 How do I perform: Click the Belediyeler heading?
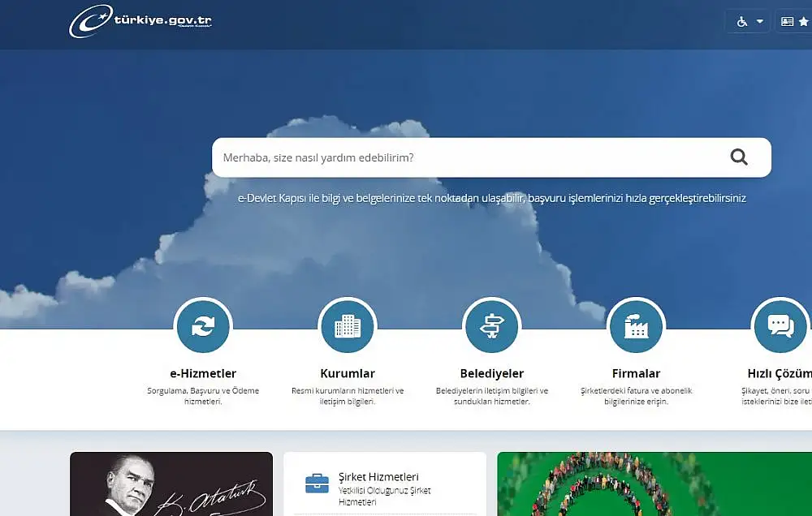tap(492, 373)
